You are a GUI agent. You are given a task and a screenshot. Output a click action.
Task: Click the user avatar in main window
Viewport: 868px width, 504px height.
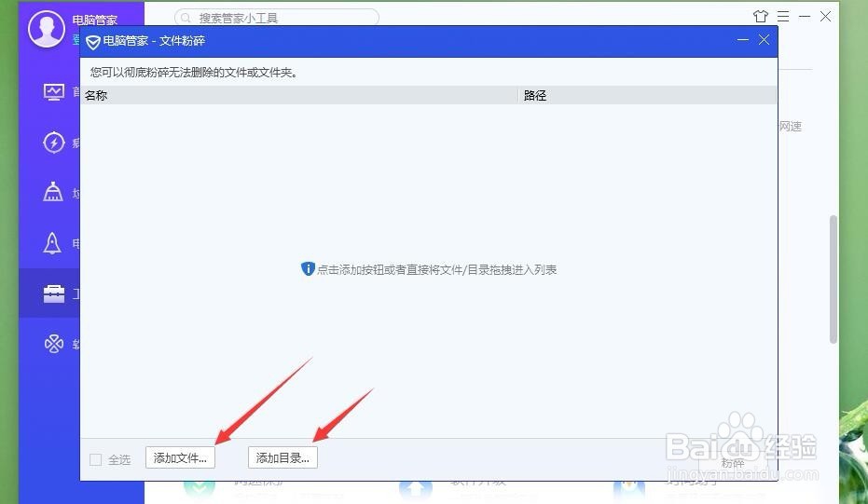(x=47, y=28)
